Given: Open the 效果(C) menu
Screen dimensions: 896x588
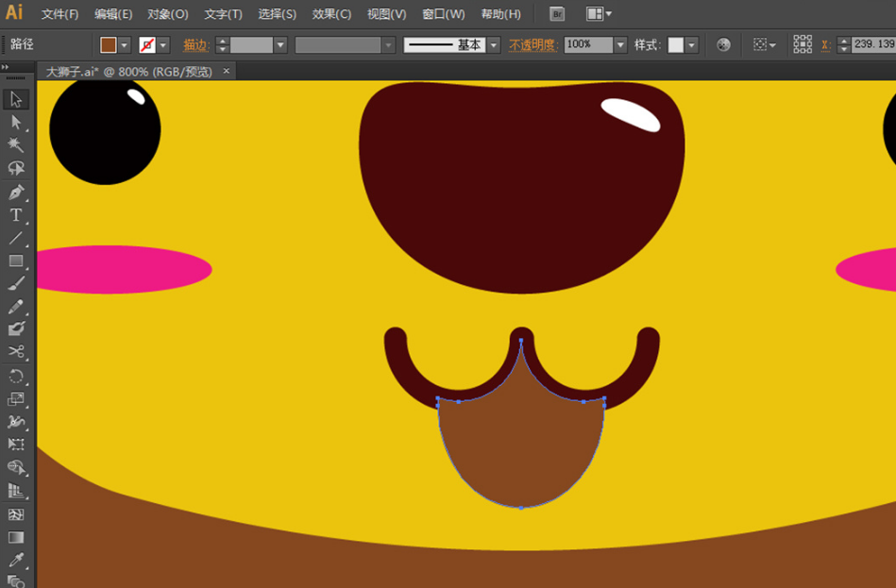Looking at the screenshot, I should tap(331, 14).
